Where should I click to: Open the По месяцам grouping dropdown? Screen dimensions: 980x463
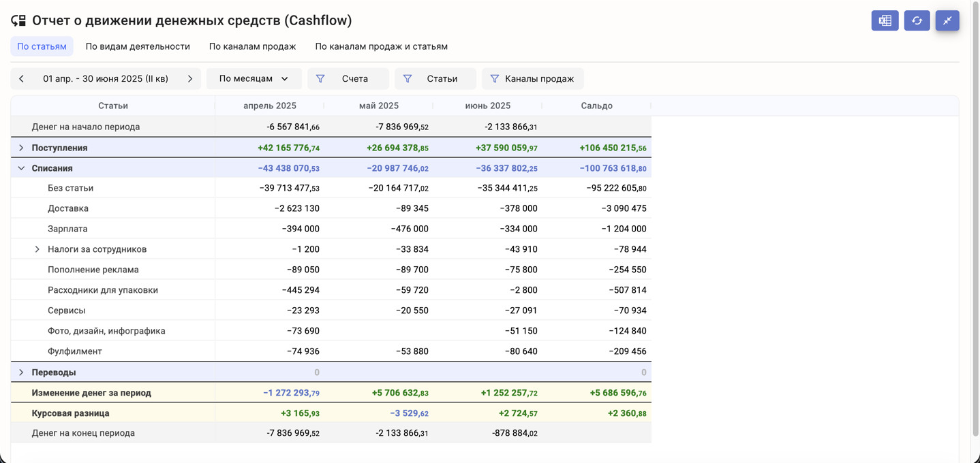coord(254,79)
